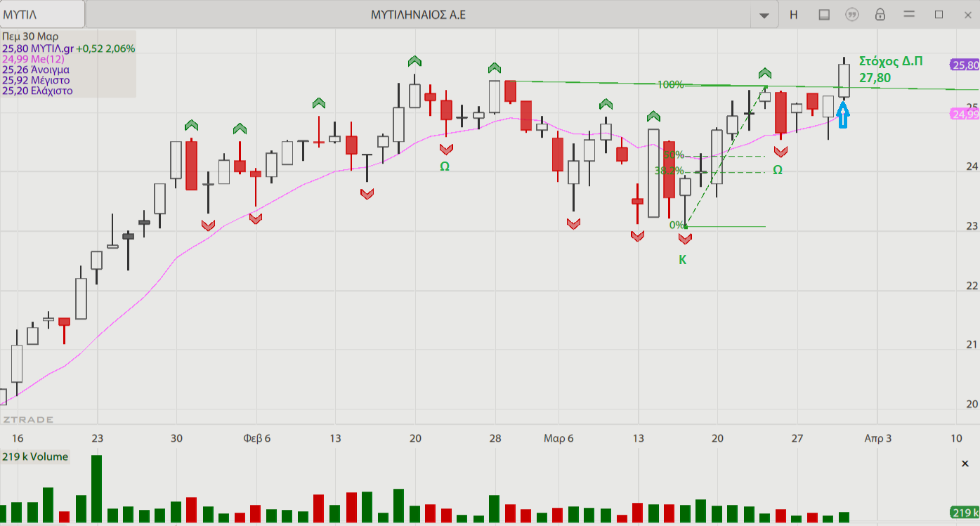Click the 25,26 Άνοιγμα legend entry
The height and width of the screenshot is (526, 980).
tap(35, 70)
